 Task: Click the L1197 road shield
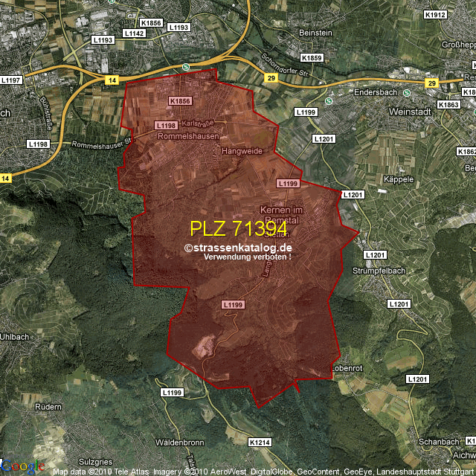point(13,80)
